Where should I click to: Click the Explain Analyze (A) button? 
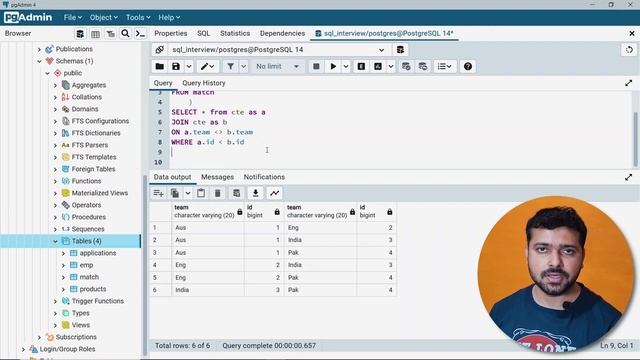click(x=378, y=66)
